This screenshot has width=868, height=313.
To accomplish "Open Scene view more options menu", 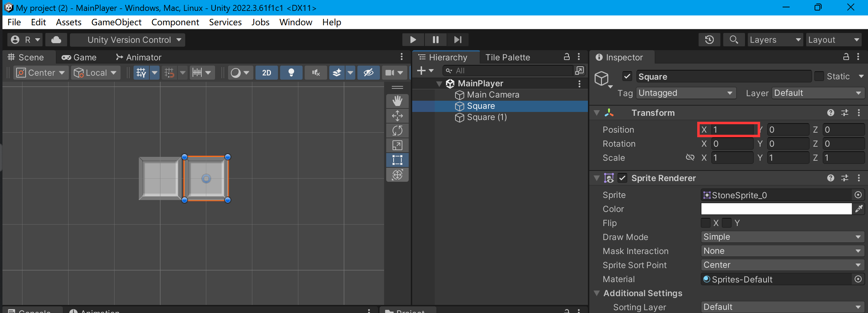I will pyautogui.click(x=402, y=57).
